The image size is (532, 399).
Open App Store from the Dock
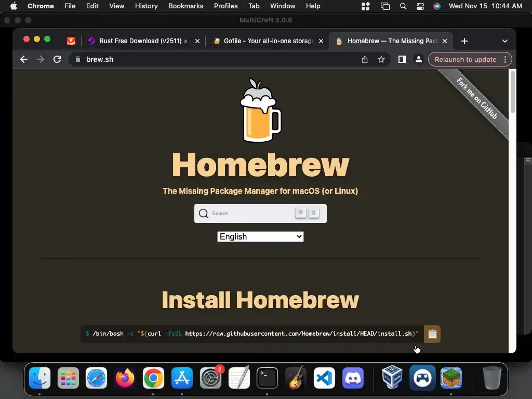(x=182, y=378)
